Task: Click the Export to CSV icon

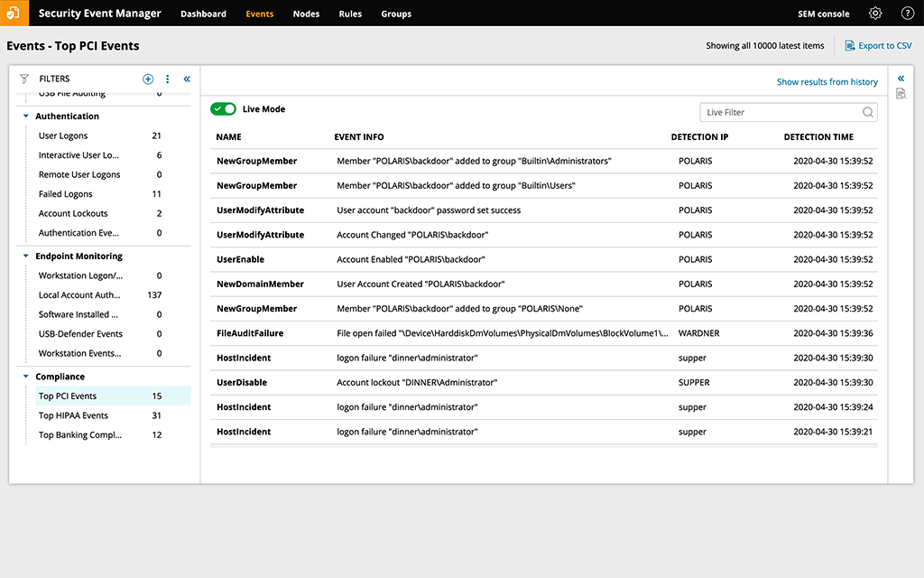Action: click(x=849, y=44)
